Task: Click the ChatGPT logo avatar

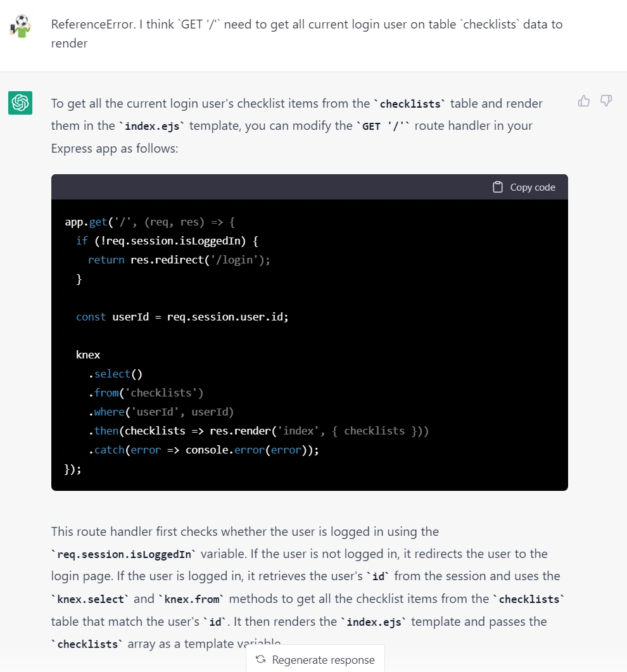Action: (20, 103)
